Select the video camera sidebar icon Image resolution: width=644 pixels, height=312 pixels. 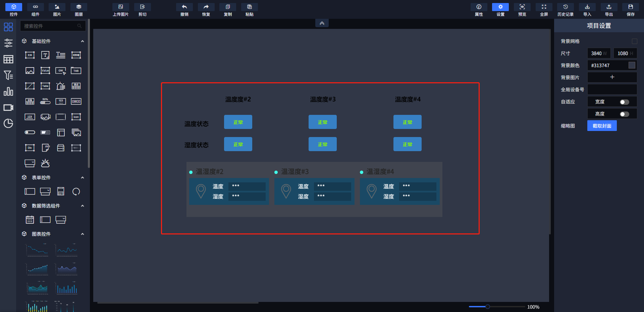point(8,107)
